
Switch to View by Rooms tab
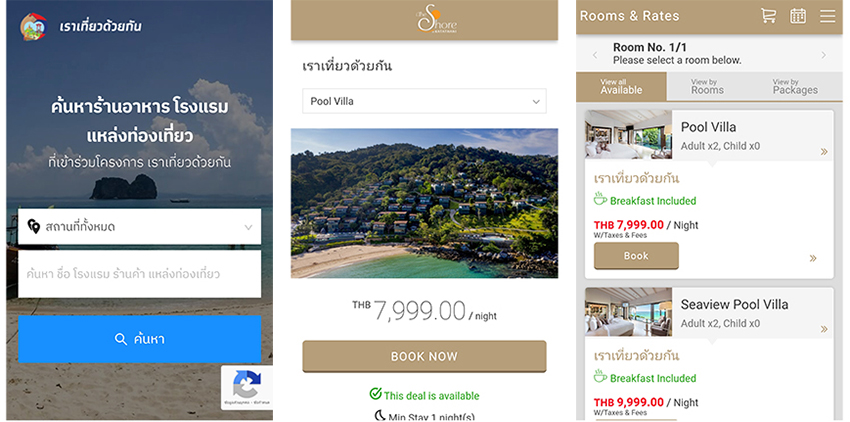point(707,86)
